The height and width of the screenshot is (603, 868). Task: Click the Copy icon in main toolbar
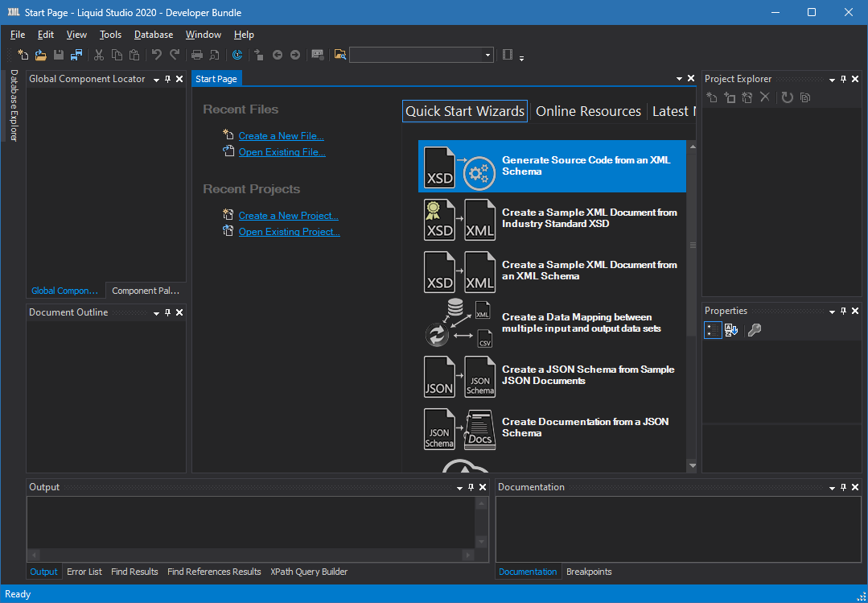pos(117,54)
